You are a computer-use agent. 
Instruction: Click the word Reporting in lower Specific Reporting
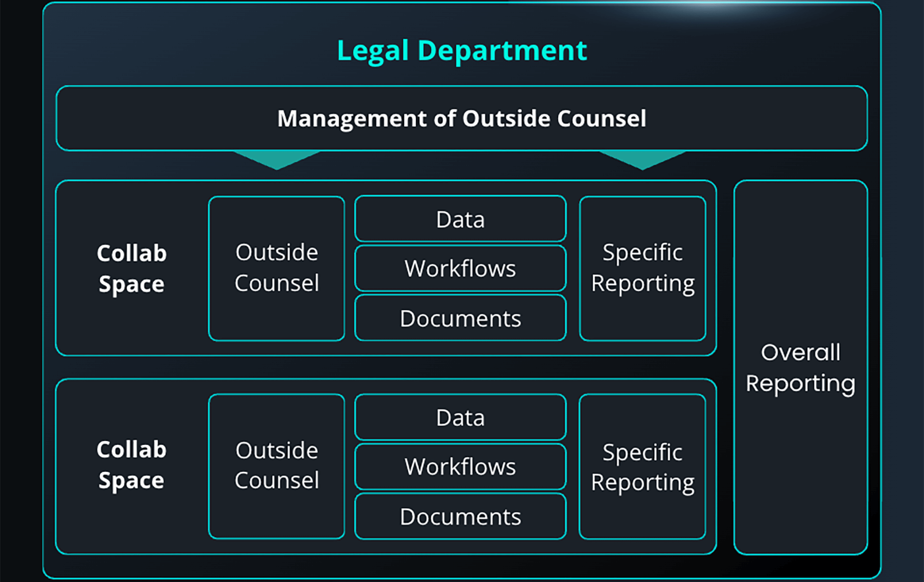(642, 482)
